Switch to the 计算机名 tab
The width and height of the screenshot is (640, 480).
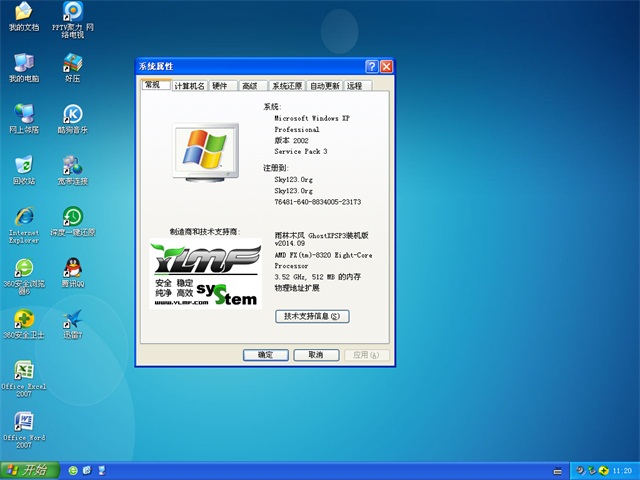coord(189,87)
